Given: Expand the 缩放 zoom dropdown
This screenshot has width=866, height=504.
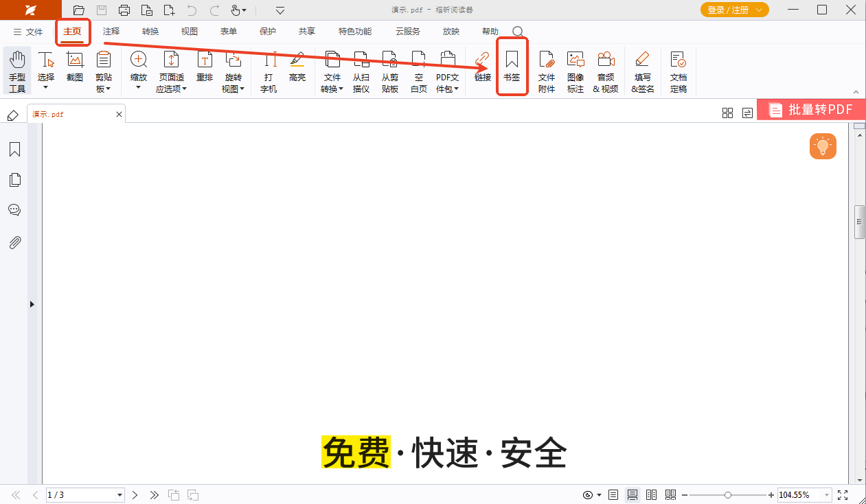Looking at the screenshot, I should coord(138,88).
